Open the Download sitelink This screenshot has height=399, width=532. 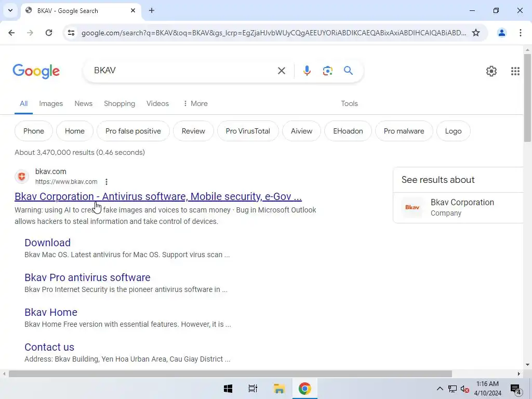click(x=47, y=243)
